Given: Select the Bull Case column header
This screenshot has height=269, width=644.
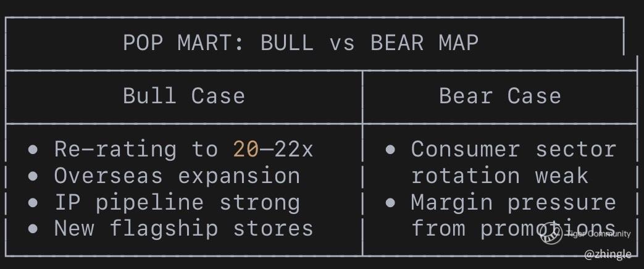Looking at the screenshot, I should point(184,96).
